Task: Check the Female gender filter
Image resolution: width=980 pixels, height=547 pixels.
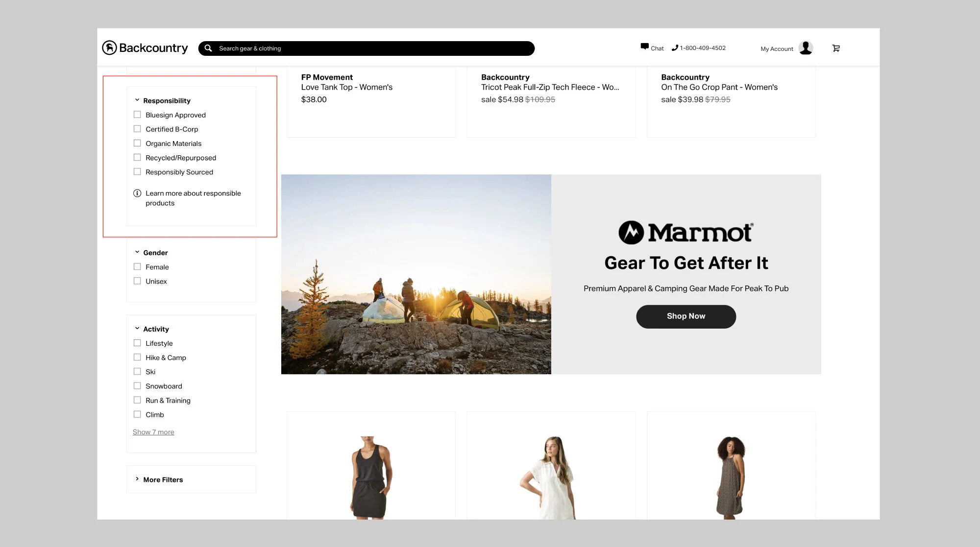Action: tap(137, 266)
